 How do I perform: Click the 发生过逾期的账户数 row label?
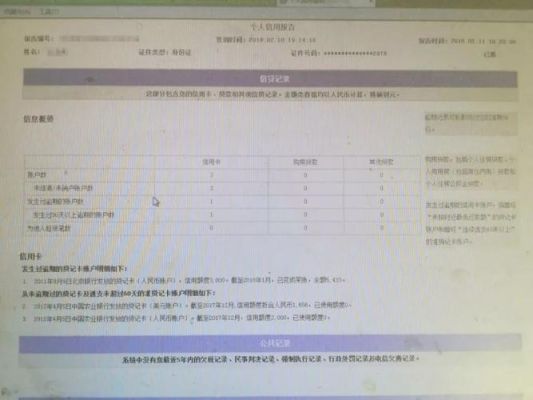[55, 202]
